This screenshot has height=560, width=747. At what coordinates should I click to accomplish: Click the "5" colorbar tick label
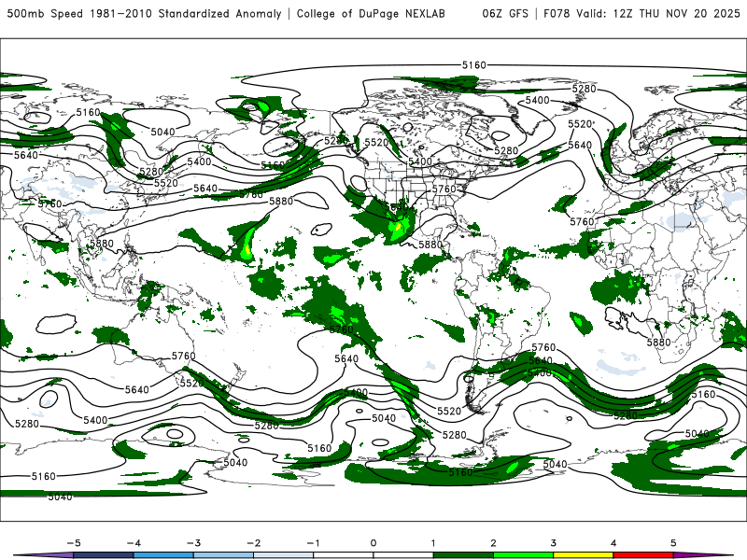(673, 543)
